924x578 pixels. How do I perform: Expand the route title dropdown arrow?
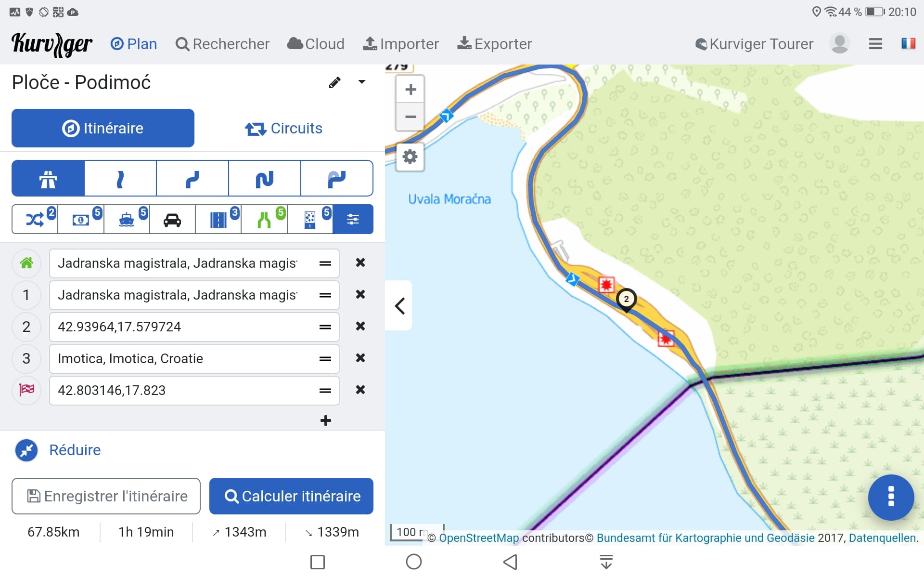click(x=362, y=82)
